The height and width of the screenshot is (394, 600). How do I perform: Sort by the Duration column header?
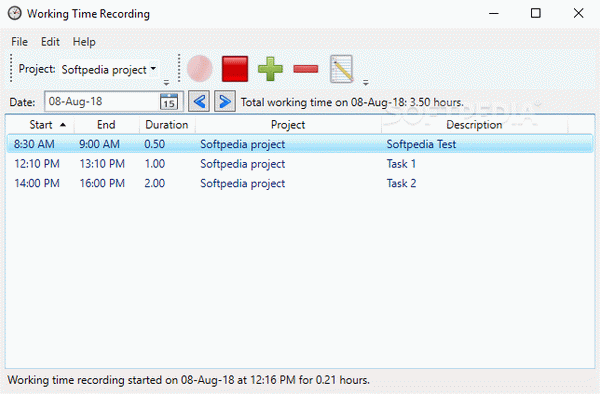pos(167,125)
